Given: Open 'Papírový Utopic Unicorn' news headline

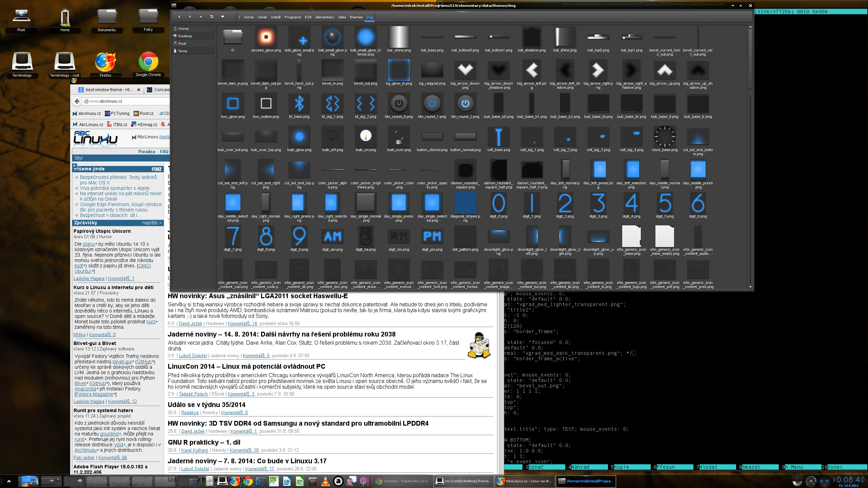Looking at the screenshot, I should click(x=102, y=231).
